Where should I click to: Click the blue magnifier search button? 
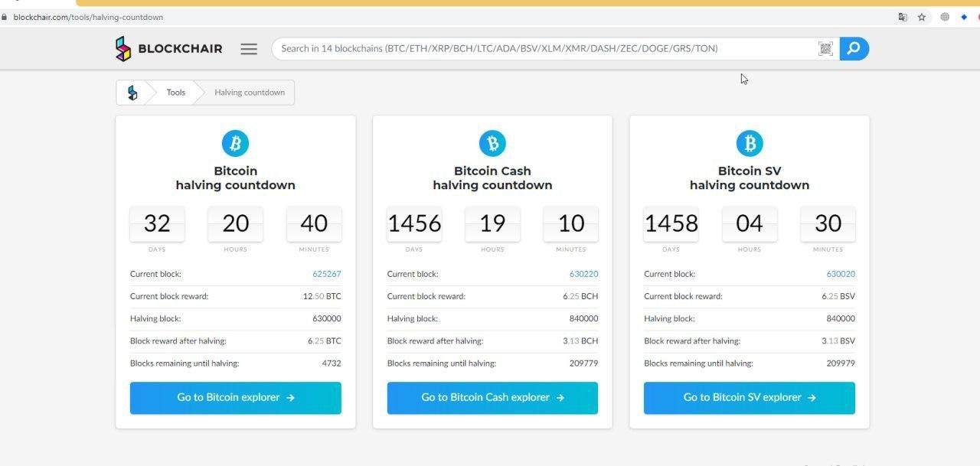854,49
